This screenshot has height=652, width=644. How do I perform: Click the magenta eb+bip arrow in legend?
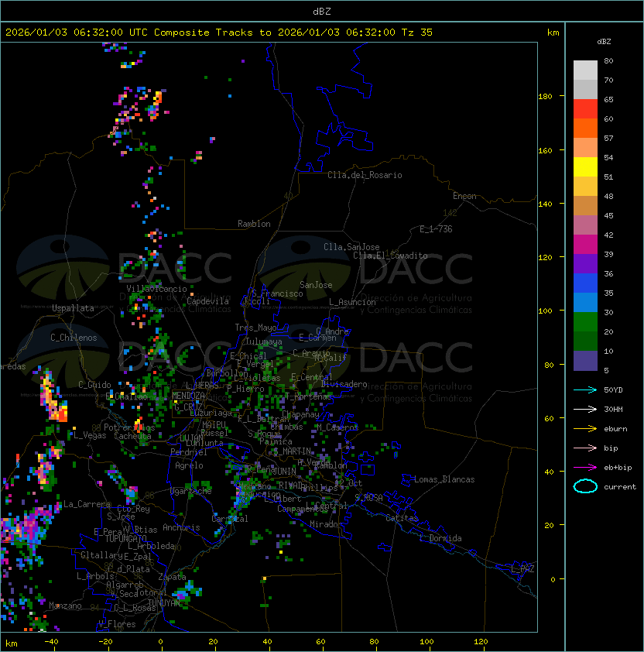(x=585, y=468)
